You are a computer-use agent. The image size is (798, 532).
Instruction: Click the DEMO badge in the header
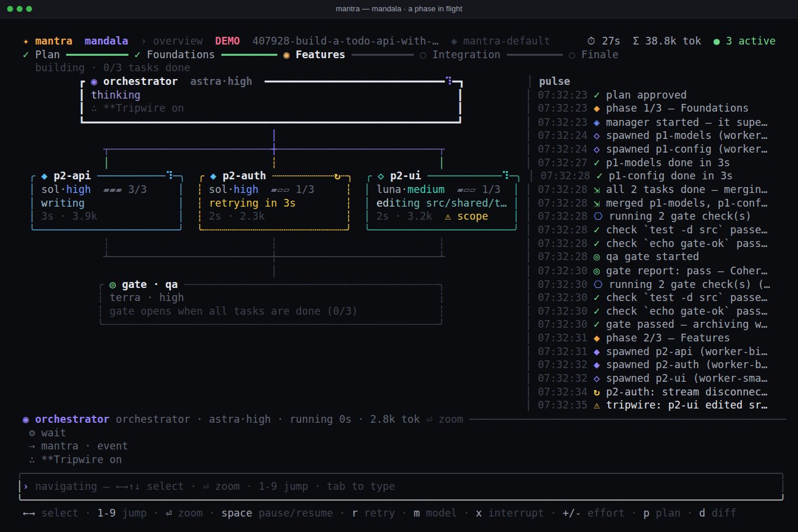coord(228,41)
